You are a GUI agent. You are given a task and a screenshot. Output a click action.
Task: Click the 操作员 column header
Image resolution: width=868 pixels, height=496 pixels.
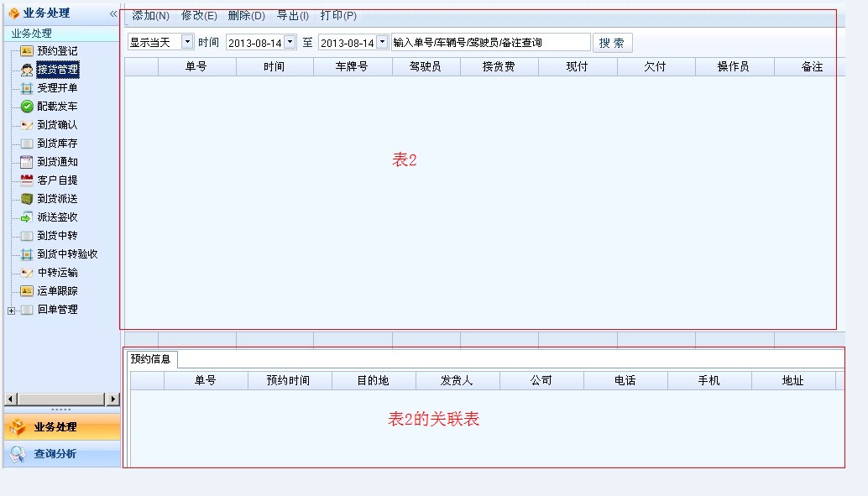click(x=734, y=66)
